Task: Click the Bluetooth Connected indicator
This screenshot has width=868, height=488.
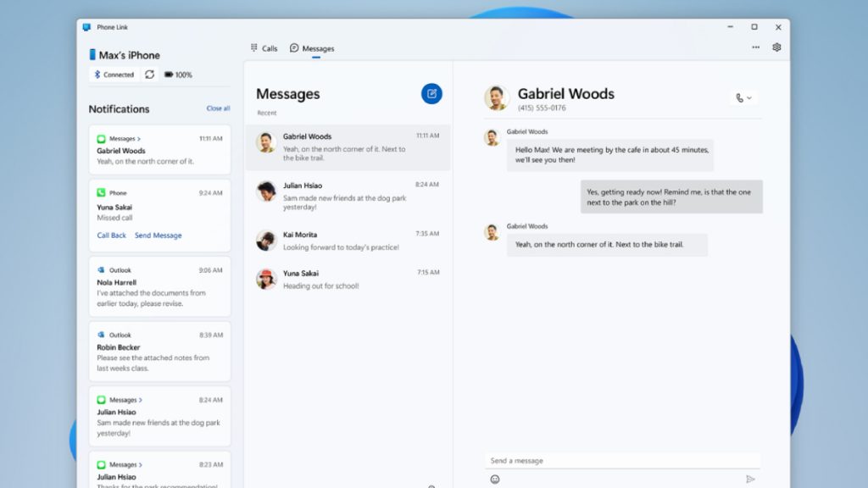Action: pos(113,75)
